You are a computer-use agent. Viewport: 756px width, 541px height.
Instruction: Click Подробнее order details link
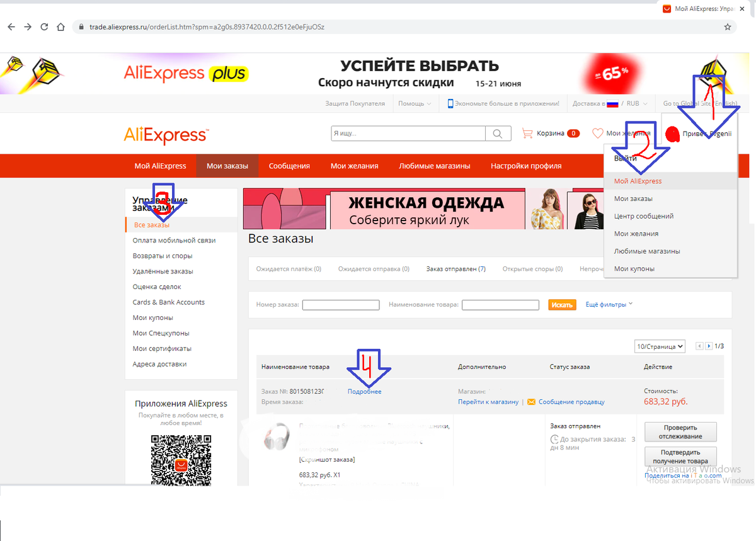(x=364, y=392)
